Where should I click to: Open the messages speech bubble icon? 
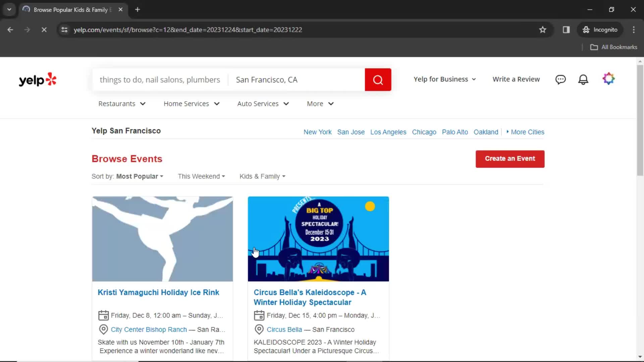(560, 79)
